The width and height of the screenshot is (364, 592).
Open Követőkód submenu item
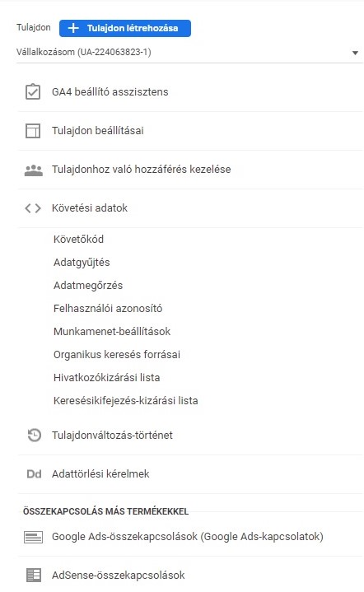78,239
